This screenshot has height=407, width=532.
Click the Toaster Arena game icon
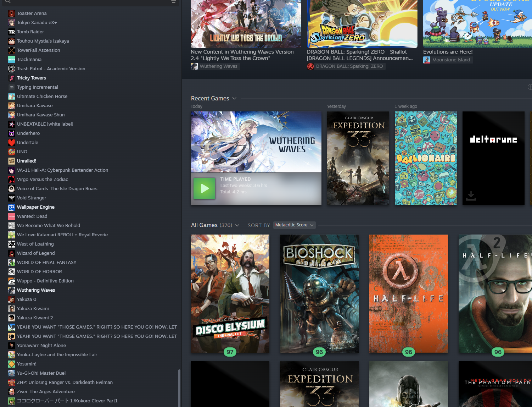12,13
